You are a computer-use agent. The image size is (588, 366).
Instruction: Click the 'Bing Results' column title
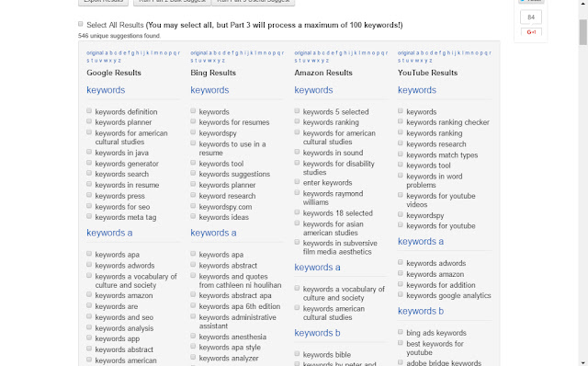[x=213, y=73]
